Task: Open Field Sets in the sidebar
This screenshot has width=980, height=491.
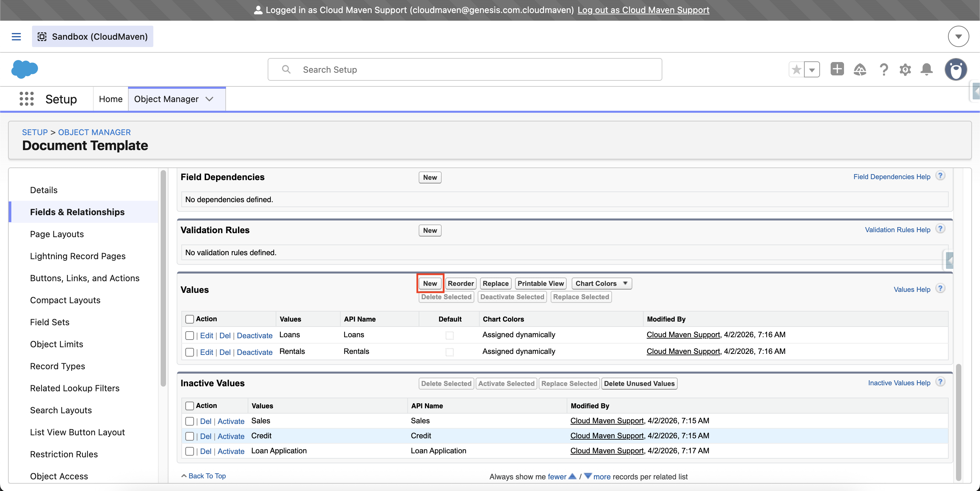Action: [50, 322]
